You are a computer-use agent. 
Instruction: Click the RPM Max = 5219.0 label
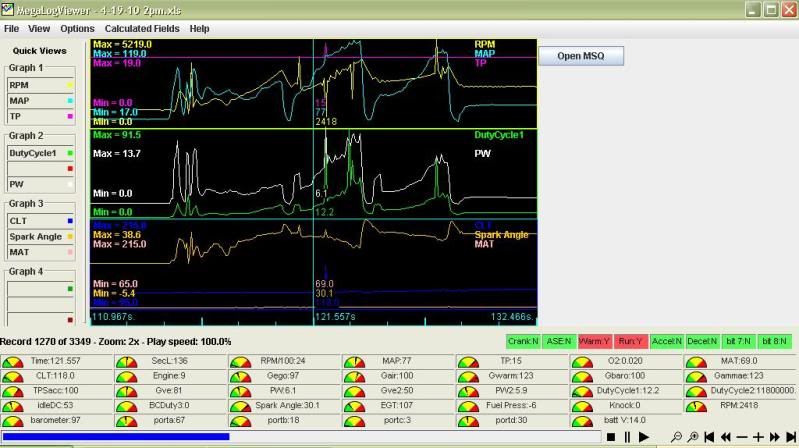[122, 44]
